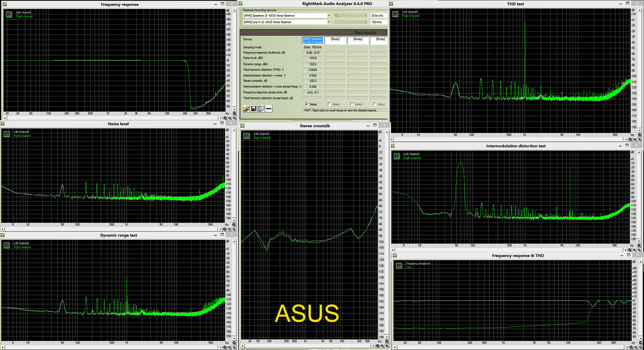Click horizontal scrollbar in Noise level window
Image resolution: width=644 pixels, height=350 pixels.
pyautogui.click(x=111, y=229)
